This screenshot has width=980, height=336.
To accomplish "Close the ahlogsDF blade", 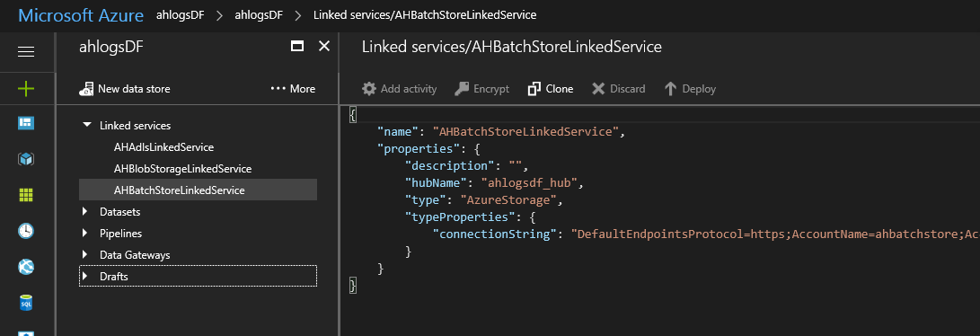I will pyautogui.click(x=323, y=46).
